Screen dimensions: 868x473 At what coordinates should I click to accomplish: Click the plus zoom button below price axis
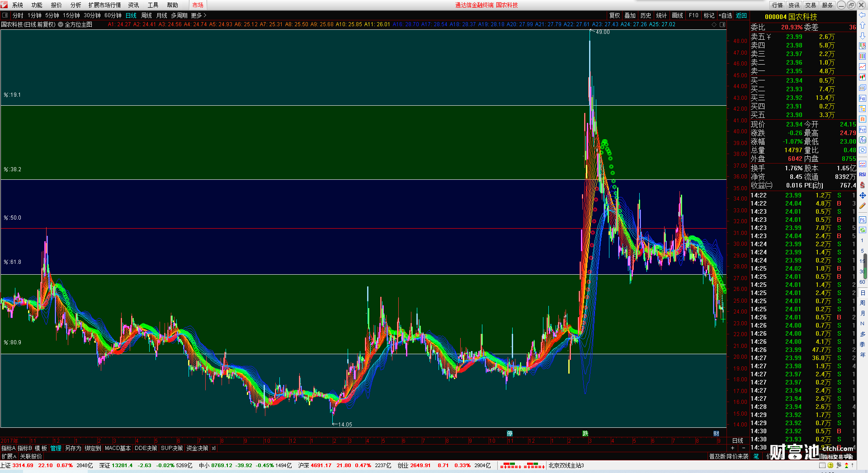733,448
